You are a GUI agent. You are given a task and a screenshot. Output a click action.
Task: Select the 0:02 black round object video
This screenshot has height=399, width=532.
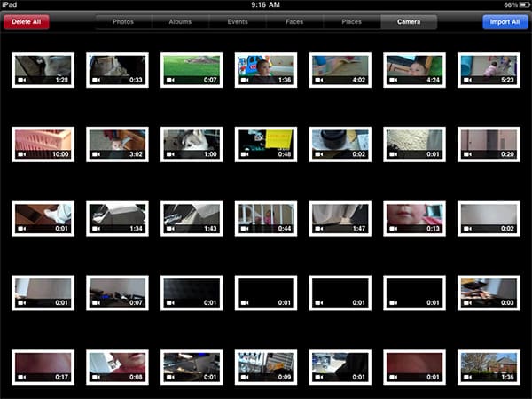(x=340, y=145)
